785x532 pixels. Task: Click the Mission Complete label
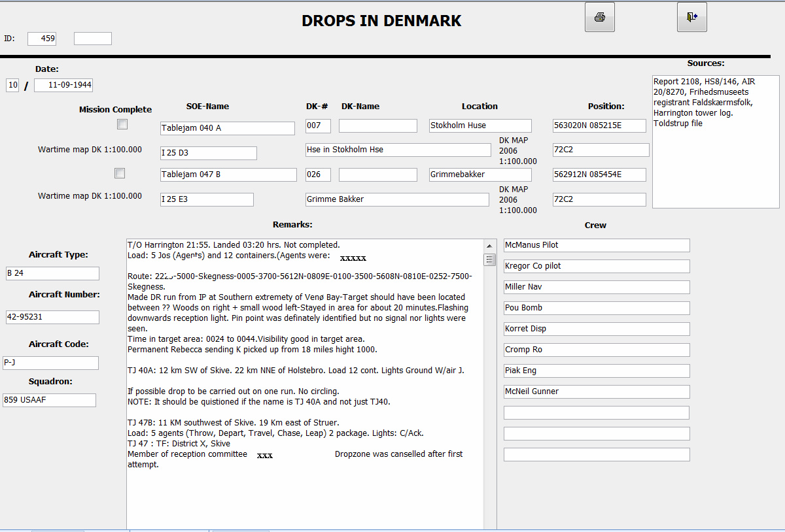116,110
